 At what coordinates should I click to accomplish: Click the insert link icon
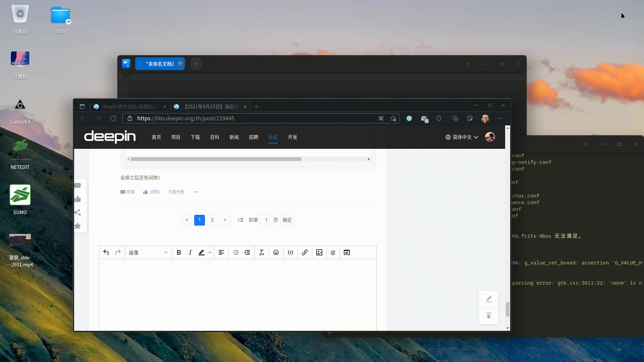(305, 252)
